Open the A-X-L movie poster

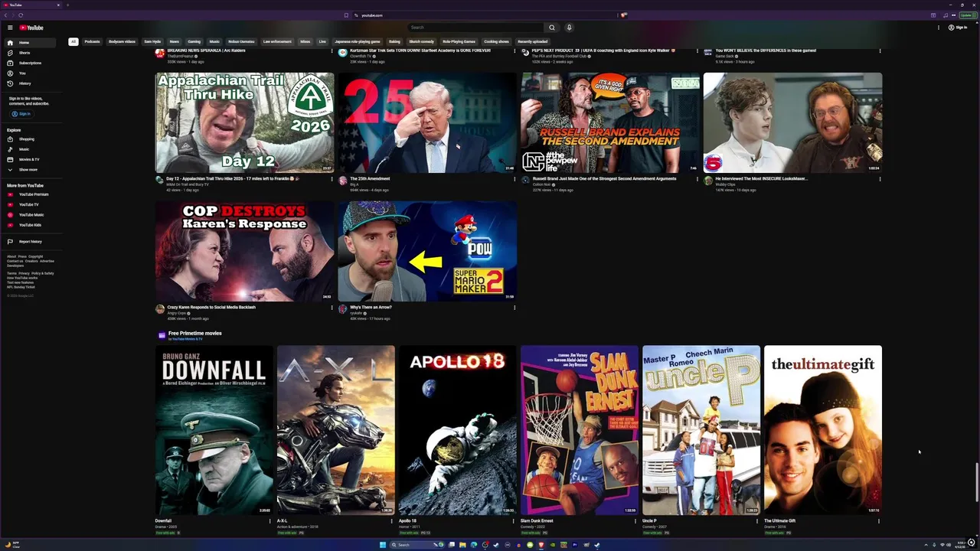(x=336, y=430)
